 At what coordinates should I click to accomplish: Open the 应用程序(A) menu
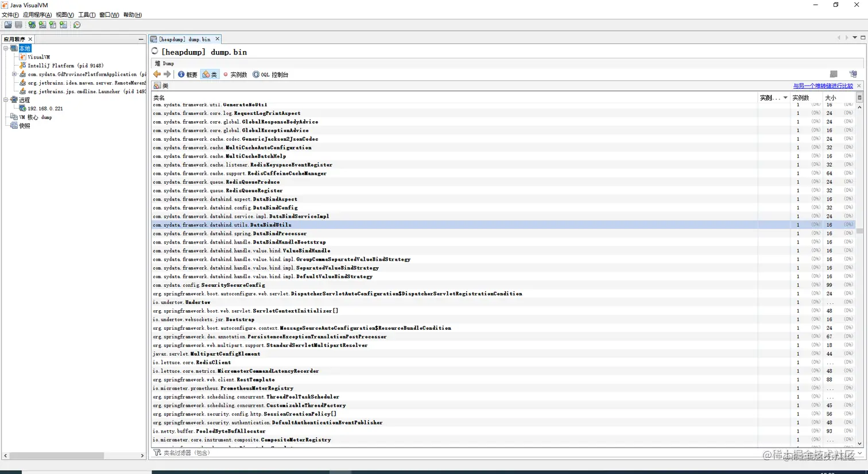[x=37, y=15]
